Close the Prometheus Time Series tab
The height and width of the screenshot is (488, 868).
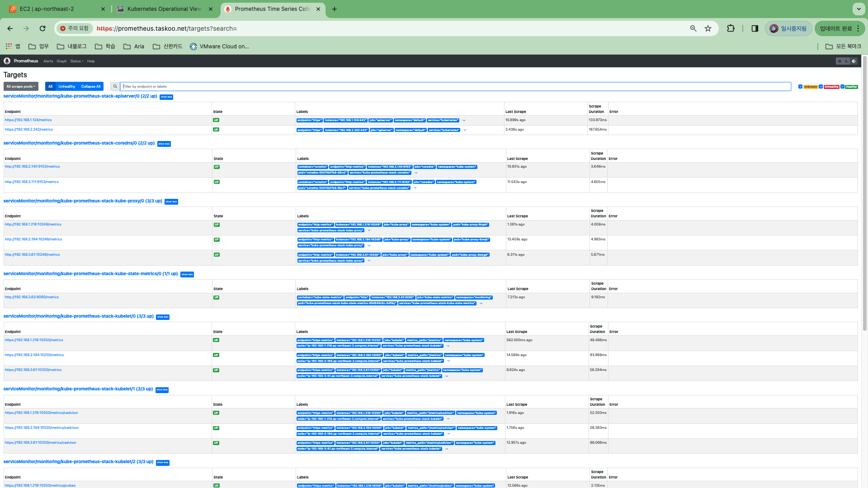tap(318, 9)
